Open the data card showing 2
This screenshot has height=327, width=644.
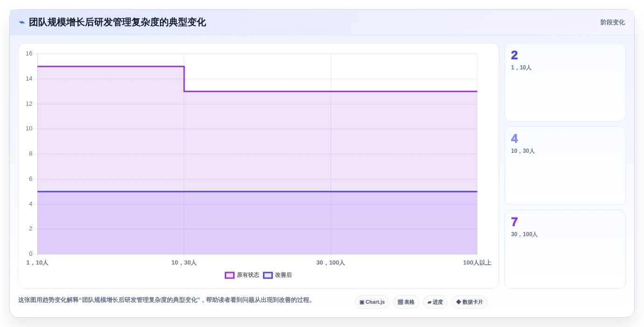click(x=565, y=82)
